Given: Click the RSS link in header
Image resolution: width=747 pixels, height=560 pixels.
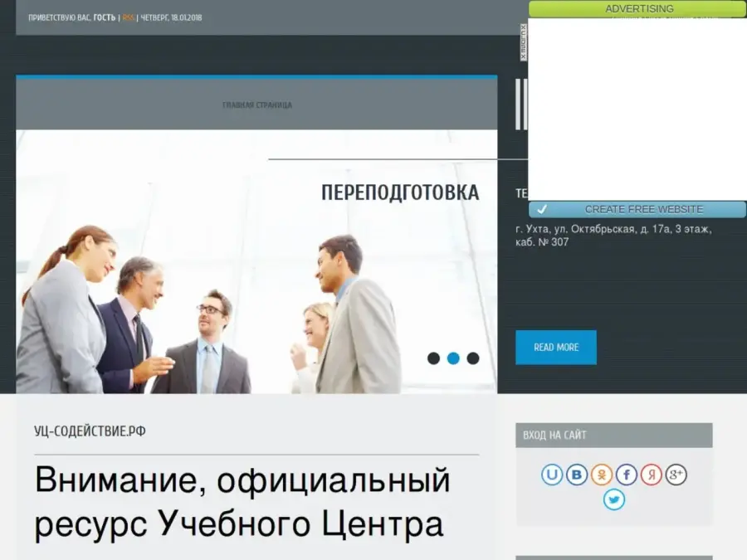Looking at the screenshot, I should pyautogui.click(x=128, y=17).
